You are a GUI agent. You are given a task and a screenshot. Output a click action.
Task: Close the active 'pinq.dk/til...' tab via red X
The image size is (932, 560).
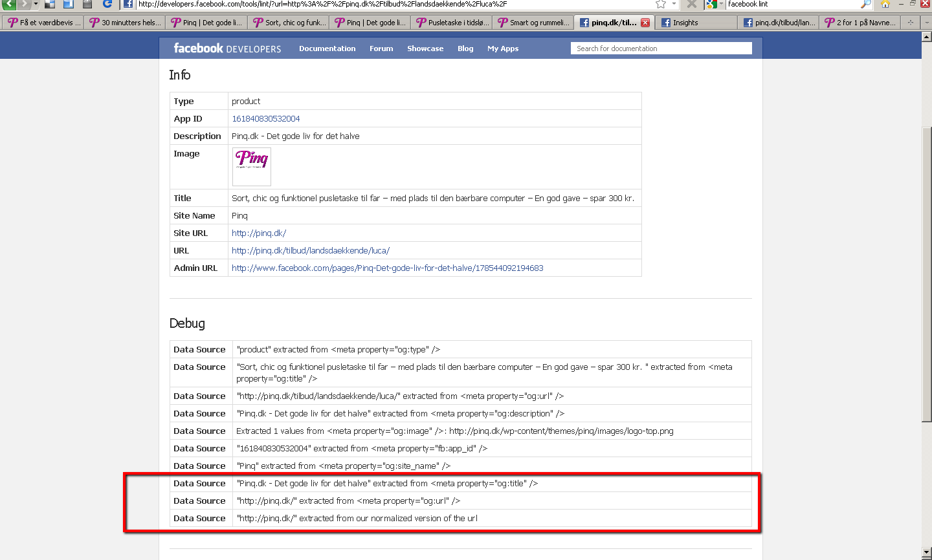[645, 23]
